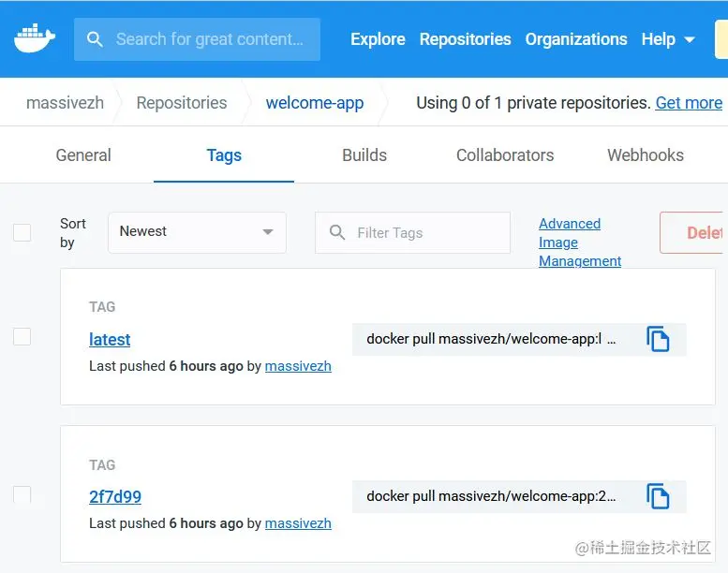Focus the Search for great content field
This screenshot has width=728, height=573.
click(x=197, y=39)
